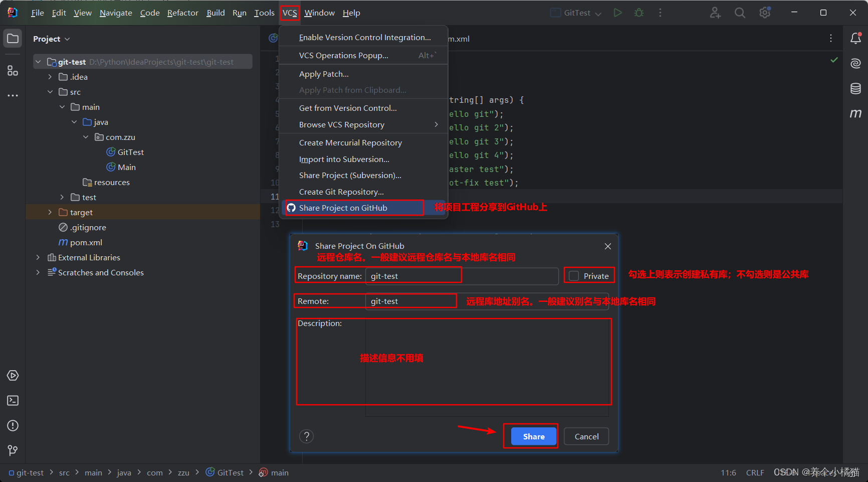Expand the target folder
The height and width of the screenshot is (482, 868).
(x=50, y=212)
